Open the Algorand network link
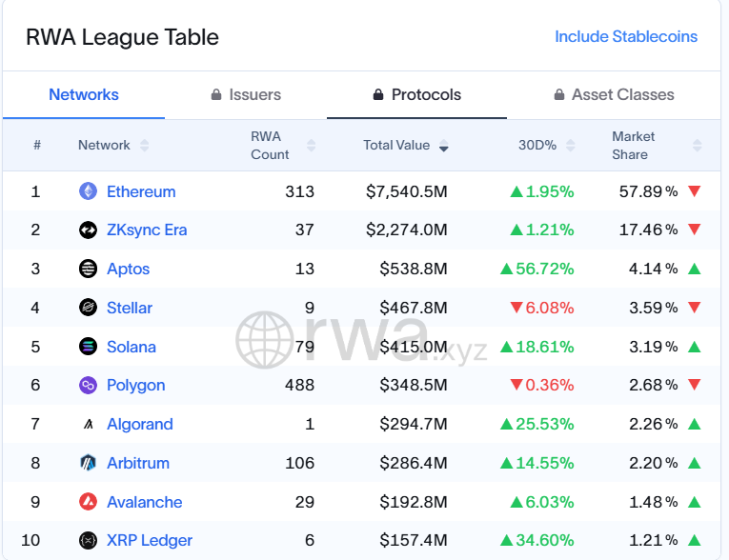The width and height of the screenshot is (729, 560). pyautogui.click(x=139, y=425)
